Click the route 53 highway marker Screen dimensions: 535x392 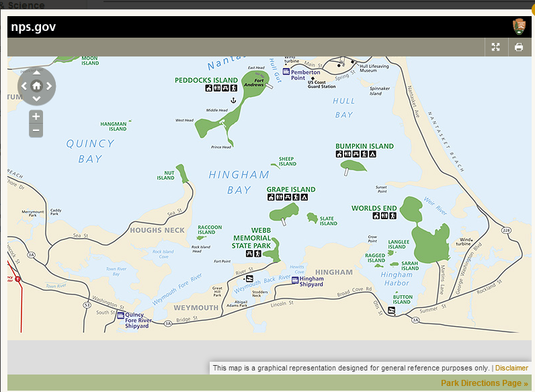tap(87, 305)
